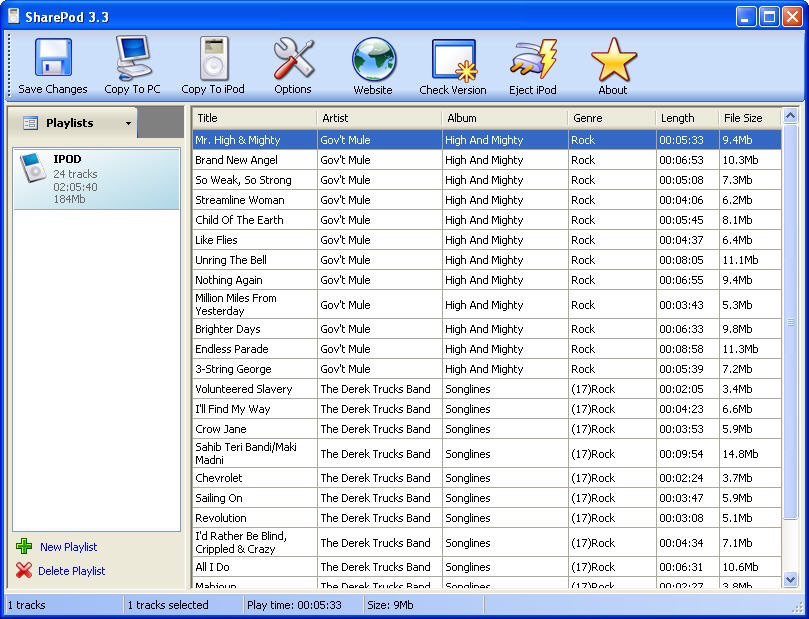The image size is (809, 619).
Task: Click the red X Delete Playlist icon
Action: pyautogui.click(x=24, y=570)
